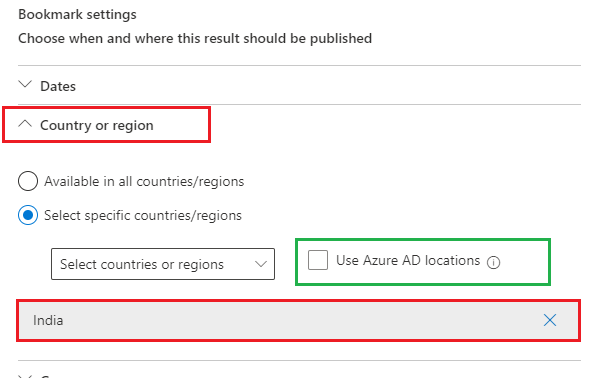Screen dimensions: 595x378
Task: Click the down chevron next to Dates
Action: click(x=25, y=84)
